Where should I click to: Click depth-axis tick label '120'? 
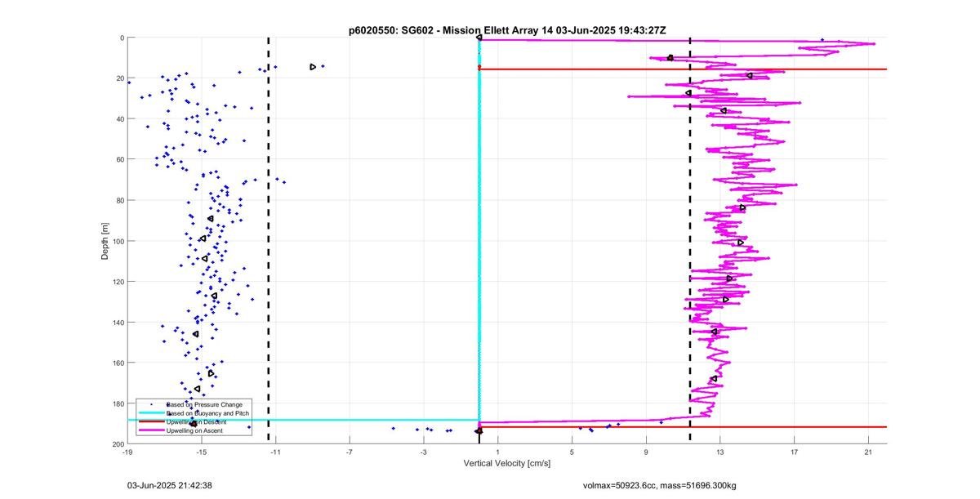point(117,281)
